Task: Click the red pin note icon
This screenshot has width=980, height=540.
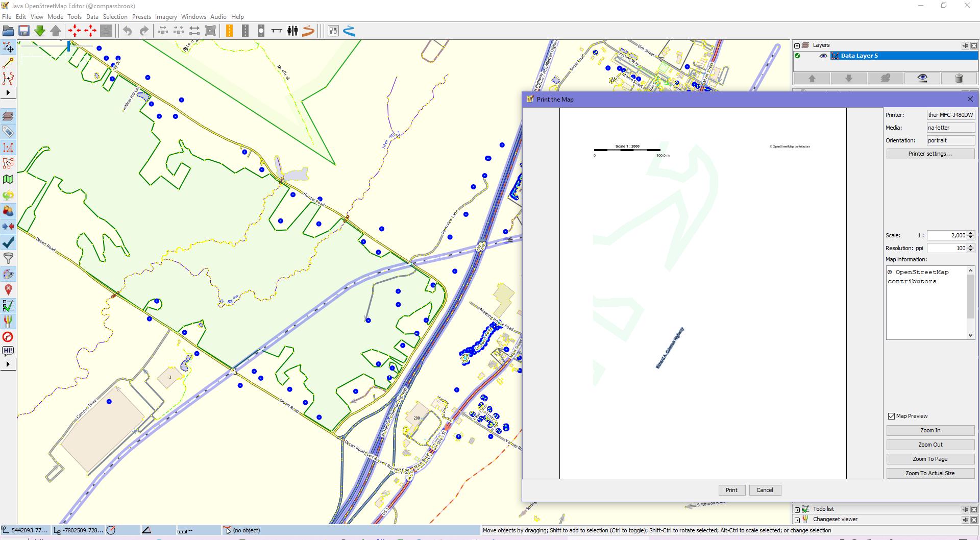Action: [8, 290]
